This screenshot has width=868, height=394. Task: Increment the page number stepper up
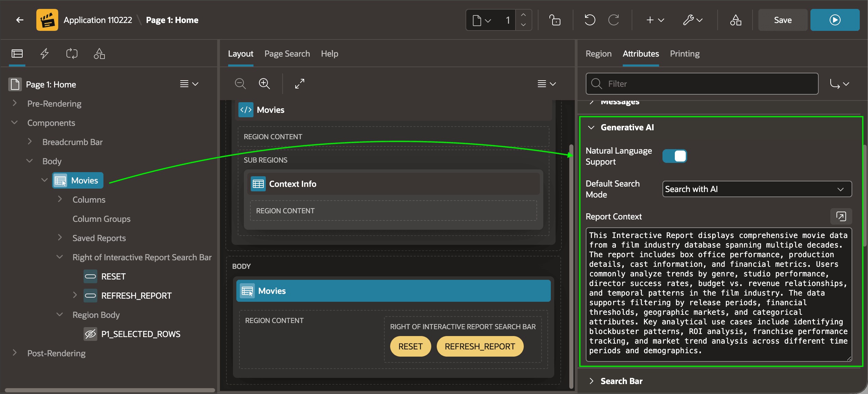(523, 15)
